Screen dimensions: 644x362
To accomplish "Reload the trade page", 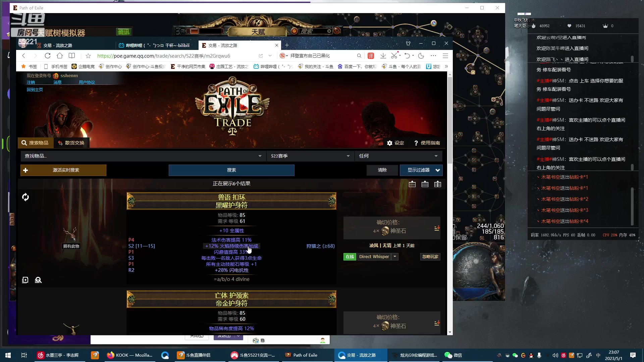I will point(47,56).
